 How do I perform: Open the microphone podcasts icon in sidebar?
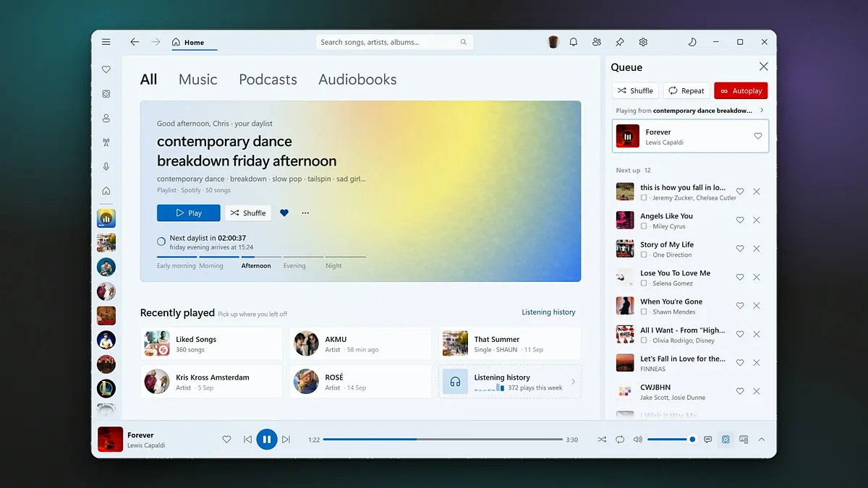point(106,167)
